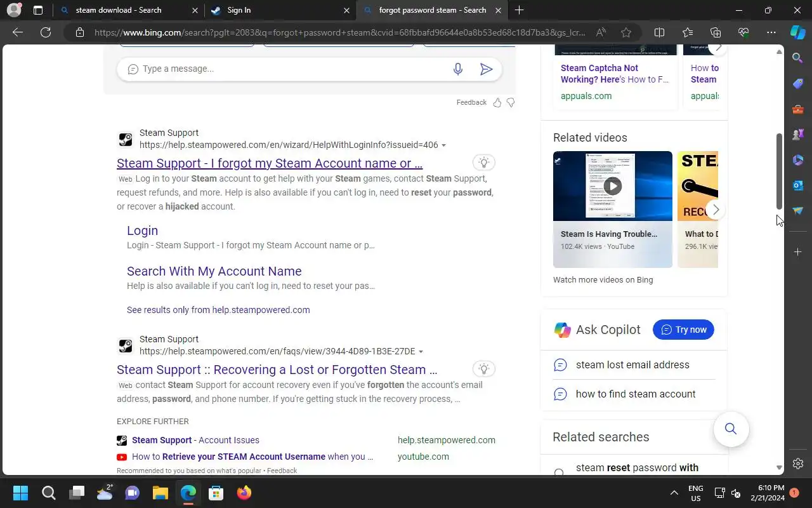Click the microphone icon in the message box
Image resolution: width=812 pixels, height=508 pixels.
[458, 69]
